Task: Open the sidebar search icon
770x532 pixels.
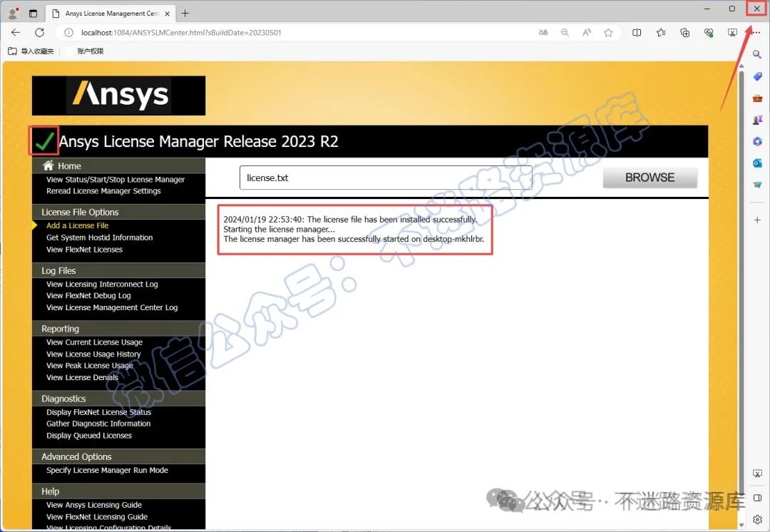Action: tap(757, 54)
